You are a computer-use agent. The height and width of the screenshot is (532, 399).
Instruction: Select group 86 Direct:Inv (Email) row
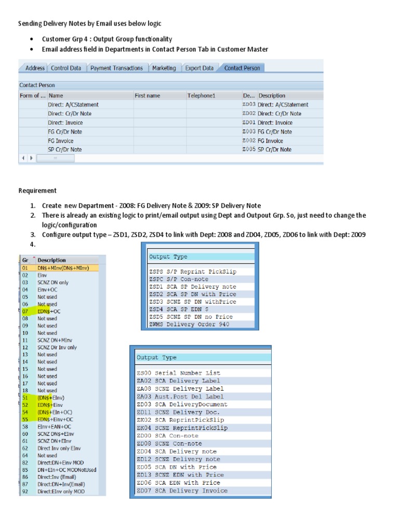click(59, 477)
